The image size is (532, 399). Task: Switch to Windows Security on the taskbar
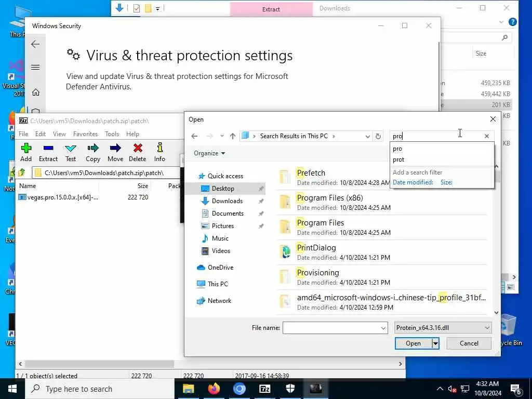290,389
